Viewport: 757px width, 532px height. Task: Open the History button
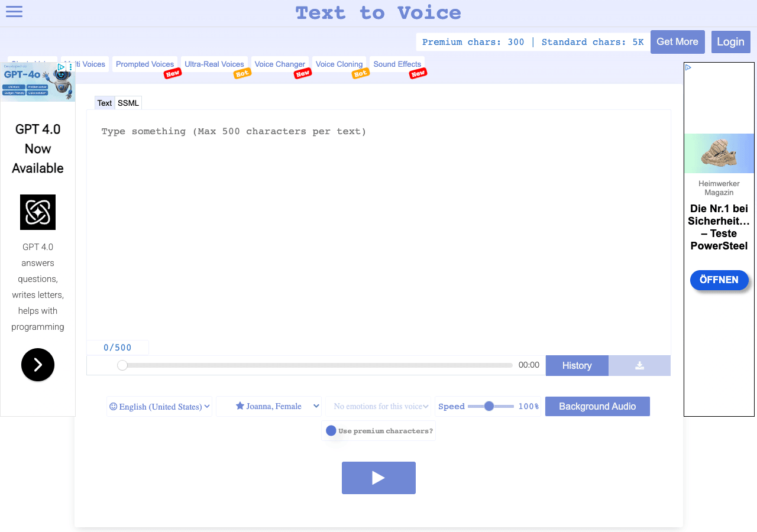point(577,365)
